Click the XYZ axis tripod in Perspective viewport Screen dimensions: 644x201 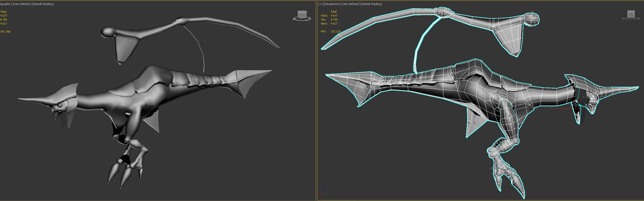(323, 191)
